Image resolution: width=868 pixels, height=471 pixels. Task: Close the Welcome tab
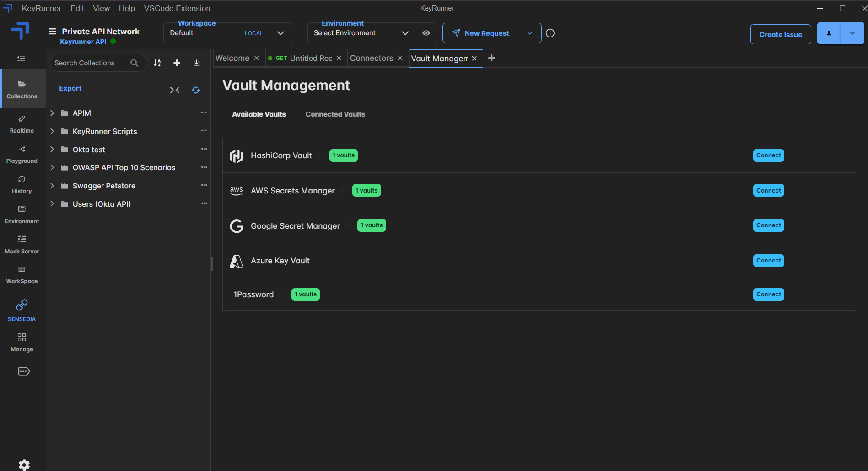pos(257,58)
